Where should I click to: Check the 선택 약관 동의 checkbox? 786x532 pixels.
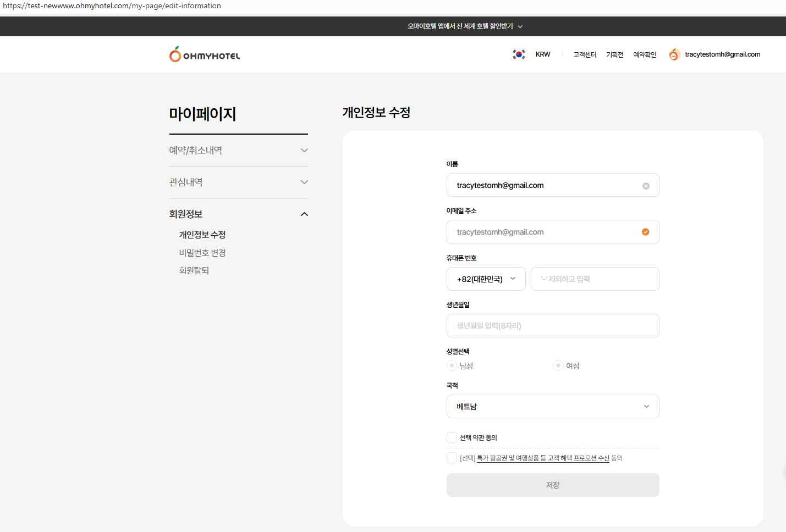tap(452, 437)
